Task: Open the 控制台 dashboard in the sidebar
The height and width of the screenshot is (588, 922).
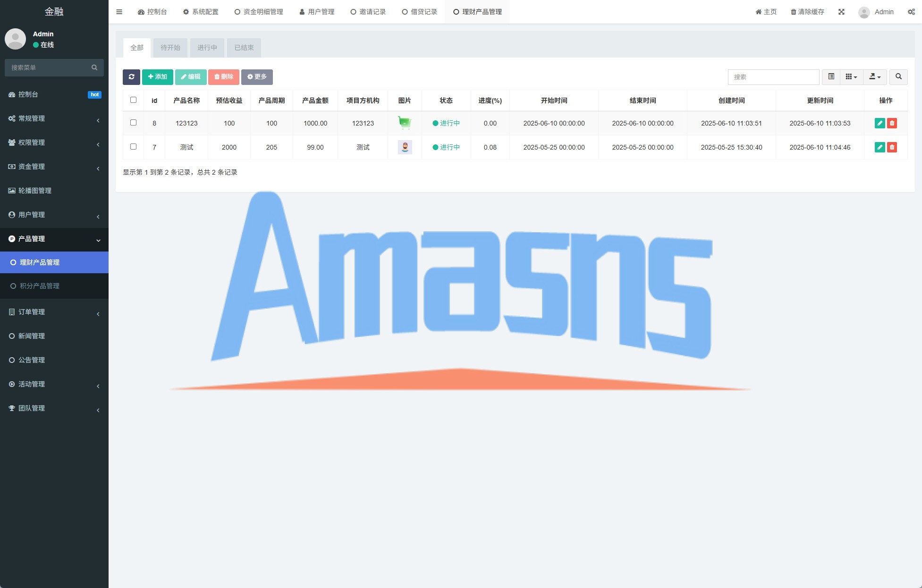Action: pos(54,94)
